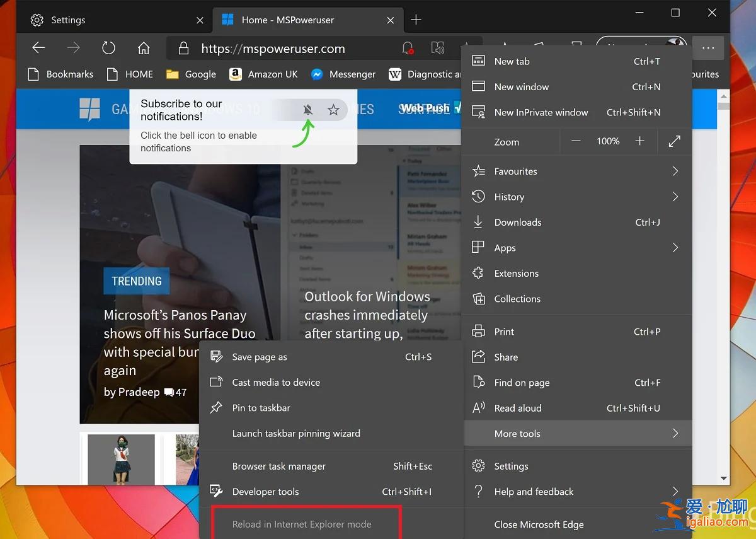Click the Home icon in the toolbar
Screen dimensions: 756x539
point(143,48)
